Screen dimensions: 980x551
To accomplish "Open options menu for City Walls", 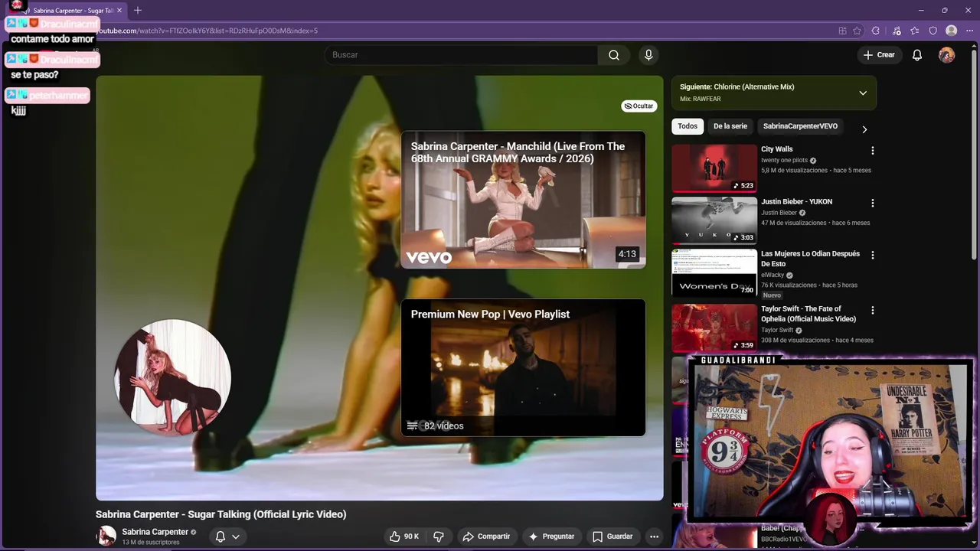I will [x=872, y=151].
